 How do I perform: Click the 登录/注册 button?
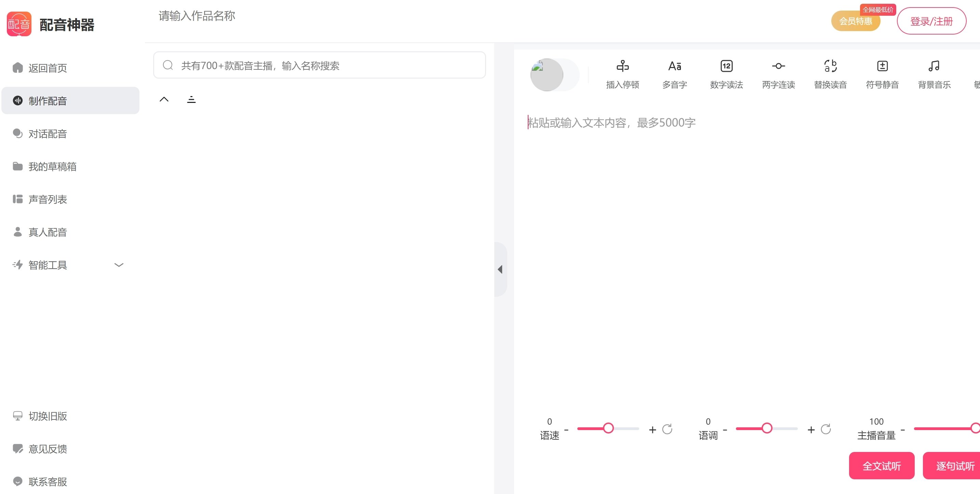[932, 21]
